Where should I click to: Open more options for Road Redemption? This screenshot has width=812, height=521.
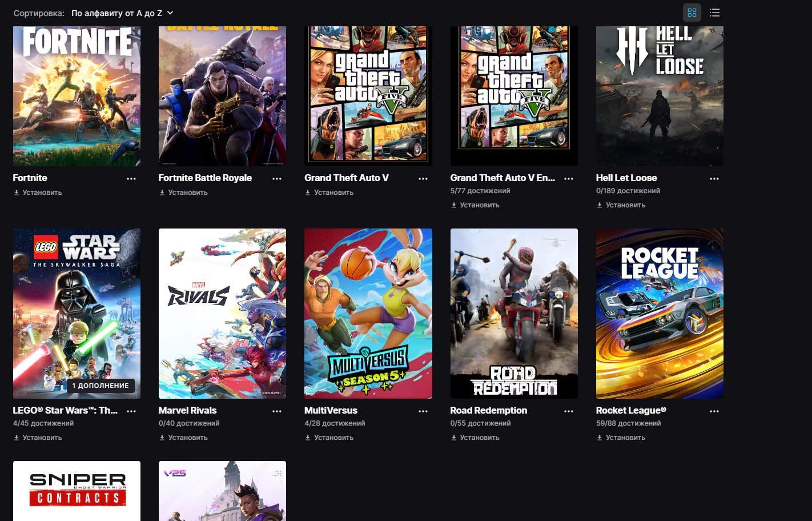click(569, 411)
